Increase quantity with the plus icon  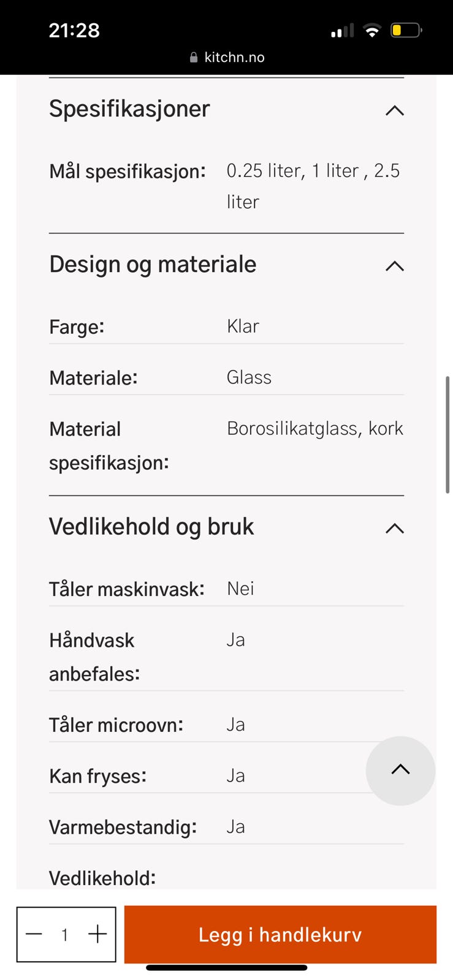pyautogui.click(x=97, y=934)
